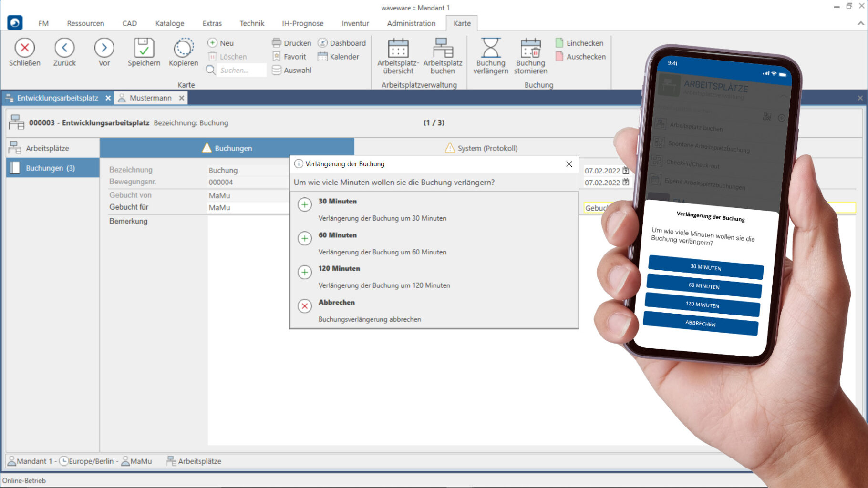The width and height of the screenshot is (868, 488).
Task: Click the Zurück arrow icon
Action: (x=64, y=48)
